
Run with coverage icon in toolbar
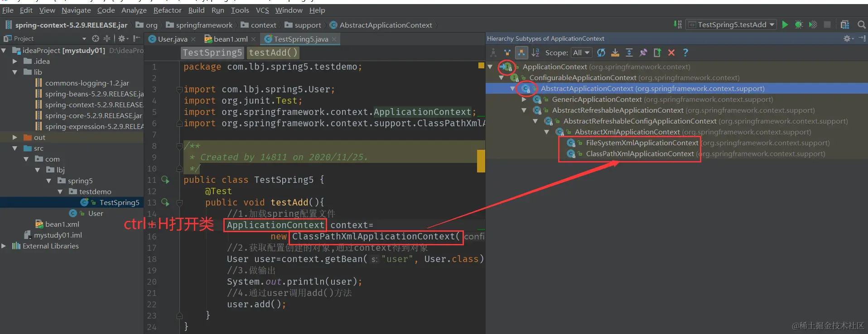coord(813,24)
